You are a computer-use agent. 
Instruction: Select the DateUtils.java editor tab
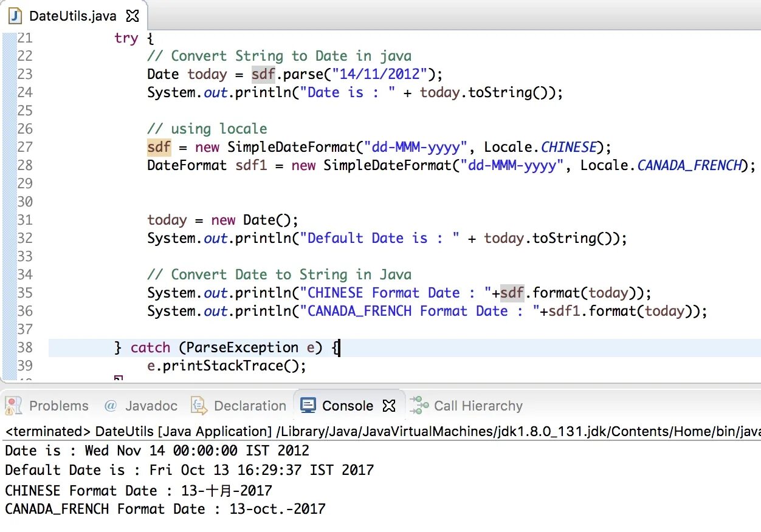click(74, 15)
